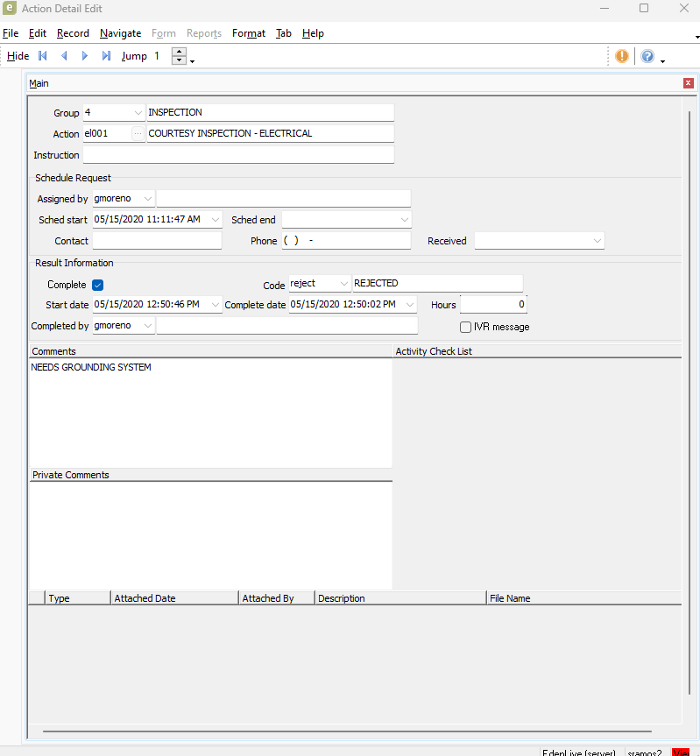Open the Record menu
700x756 pixels.
point(73,33)
